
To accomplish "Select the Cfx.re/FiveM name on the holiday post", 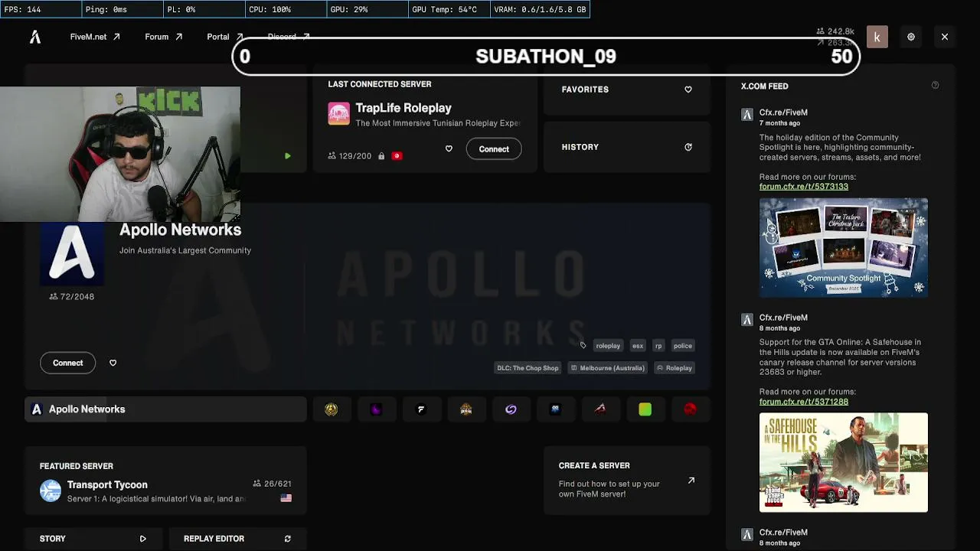I will pos(783,112).
